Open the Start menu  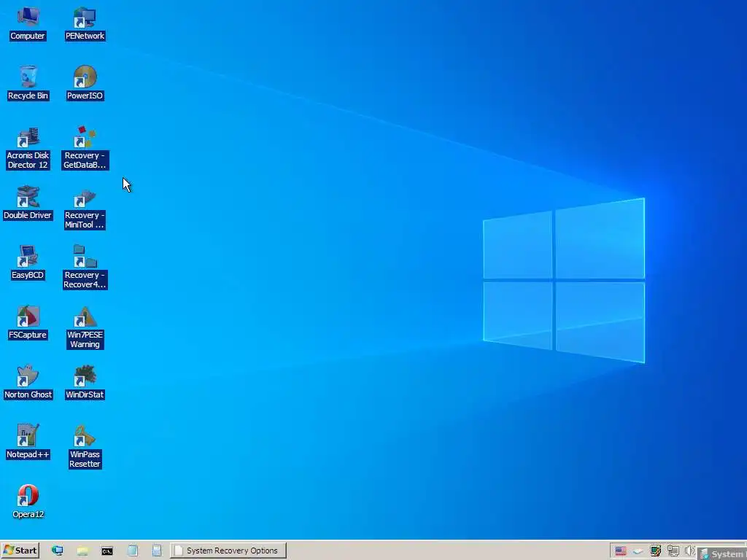tap(20, 551)
